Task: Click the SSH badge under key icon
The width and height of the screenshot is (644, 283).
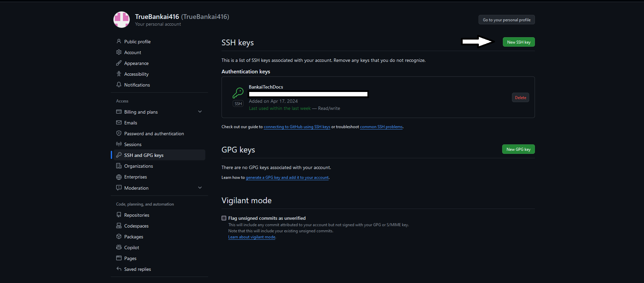Action: pos(238,104)
